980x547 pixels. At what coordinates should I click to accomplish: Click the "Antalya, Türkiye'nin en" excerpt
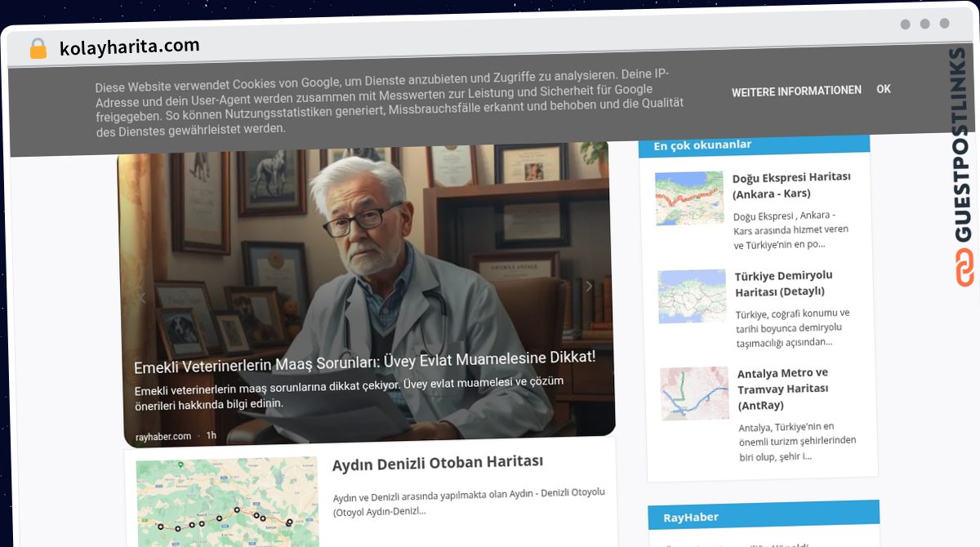[x=797, y=442]
